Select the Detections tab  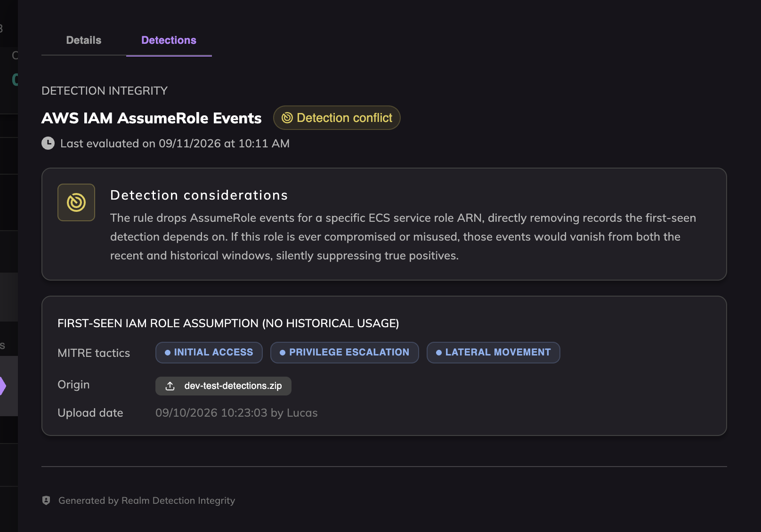click(x=169, y=40)
